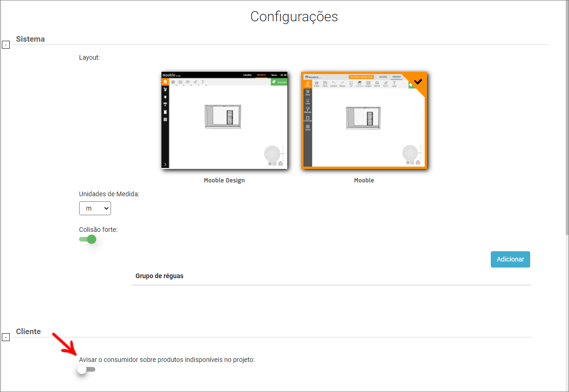The height and width of the screenshot is (392, 569).
Task: Click the Layout: label
Action: pyautogui.click(x=90, y=58)
